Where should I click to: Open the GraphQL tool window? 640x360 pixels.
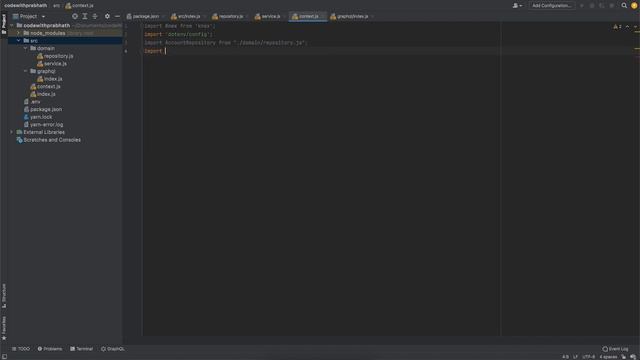[113, 349]
